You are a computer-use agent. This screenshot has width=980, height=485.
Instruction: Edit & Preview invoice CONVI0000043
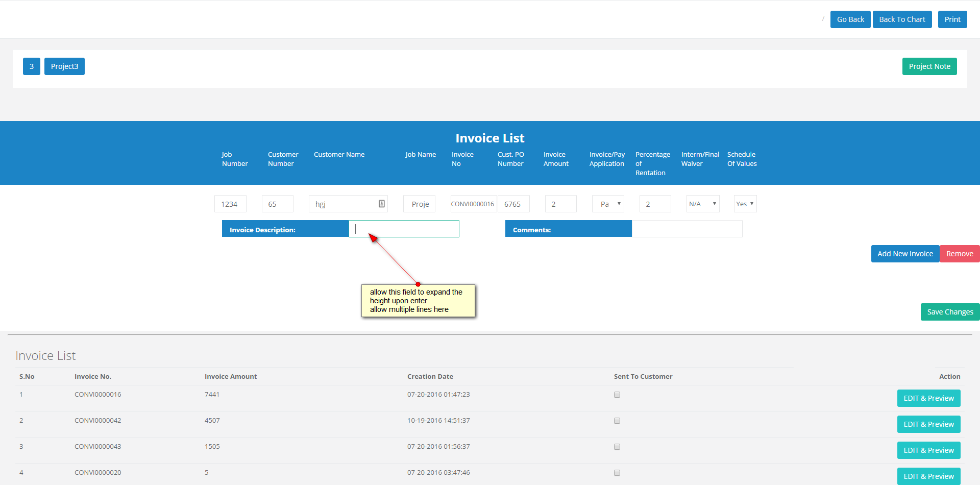click(928, 450)
